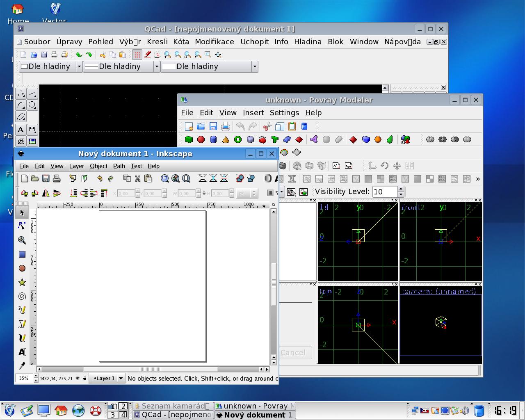Viewport: 525px width, 420px height.
Task: Select the Inkscape star tool
Action: click(x=22, y=282)
